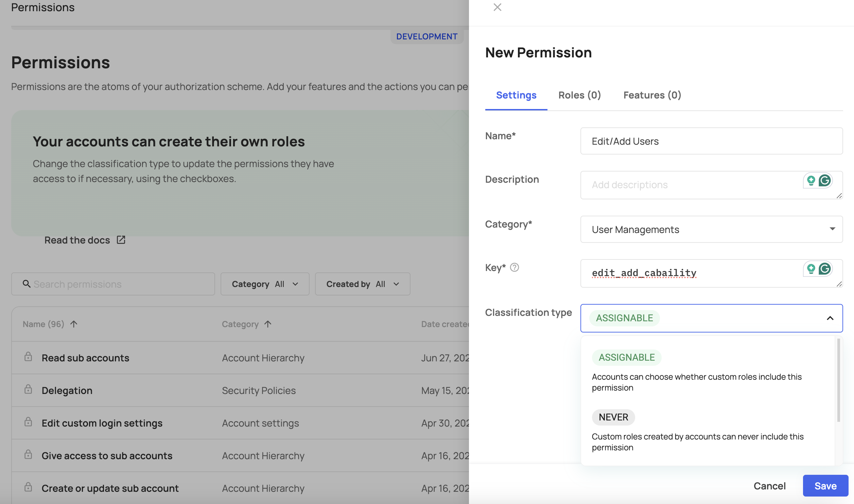Screen dimensions: 854x504
Task: Click the dropdown list scrollbar
Action: (x=838, y=380)
